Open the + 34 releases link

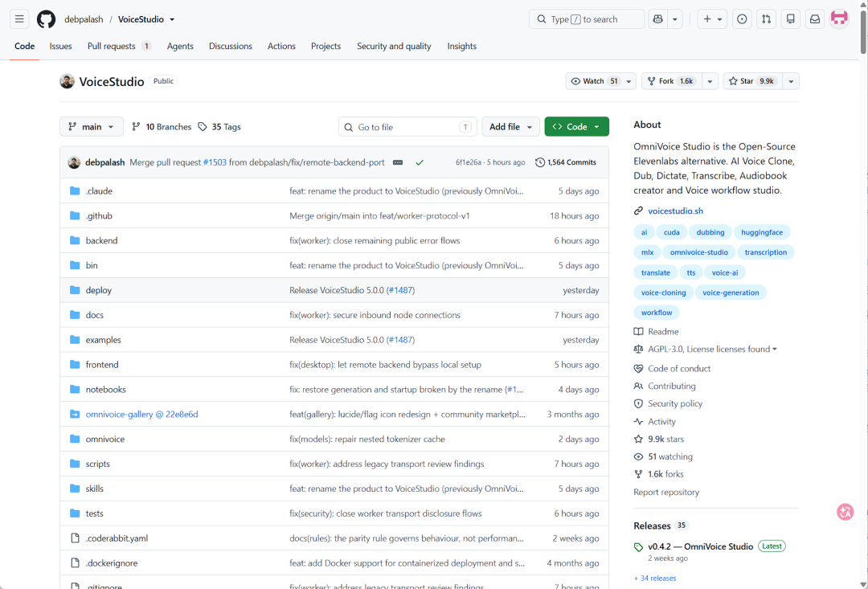pyautogui.click(x=655, y=578)
